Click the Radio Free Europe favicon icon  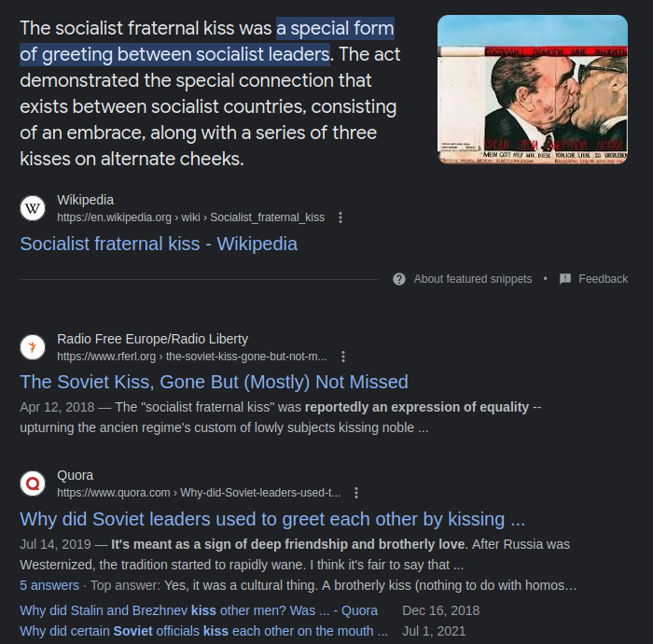[33, 347]
